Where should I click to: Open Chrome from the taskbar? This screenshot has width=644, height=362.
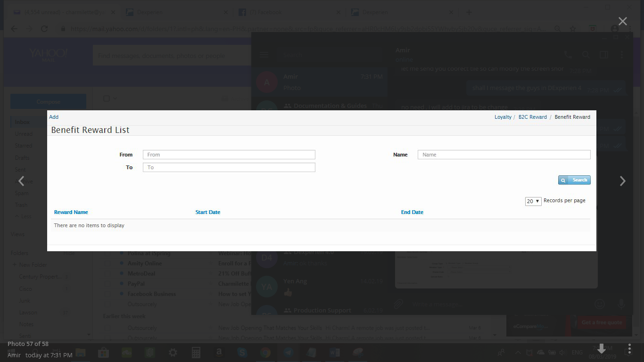click(265, 353)
